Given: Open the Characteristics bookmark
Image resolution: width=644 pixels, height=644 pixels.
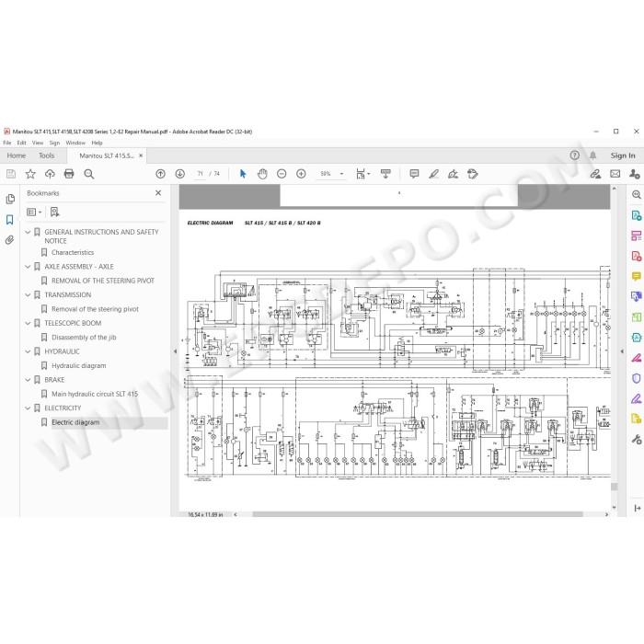Looking at the screenshot, I should [x=73, y=253].
